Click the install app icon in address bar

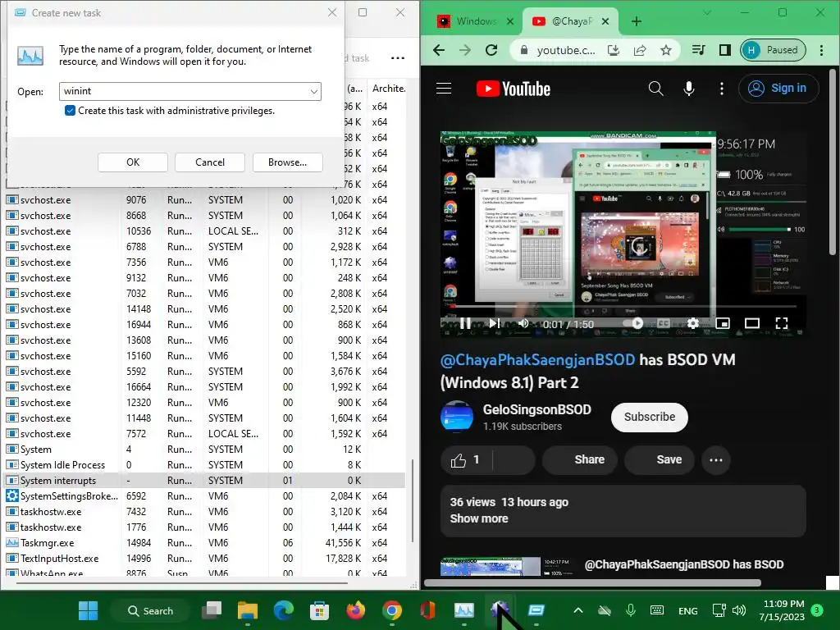614,50
